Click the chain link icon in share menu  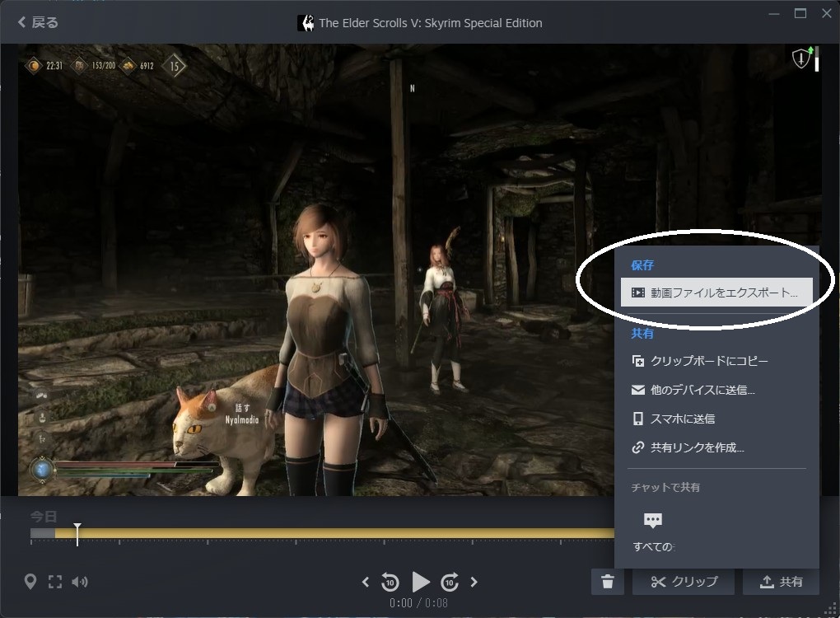638,447
